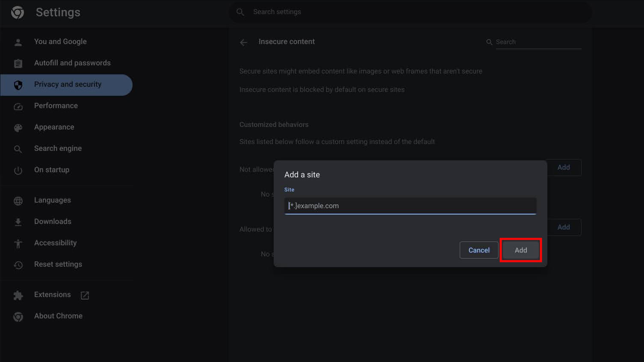644x362 pixels.
Task: Focus the Site text field
Action: 410,206
